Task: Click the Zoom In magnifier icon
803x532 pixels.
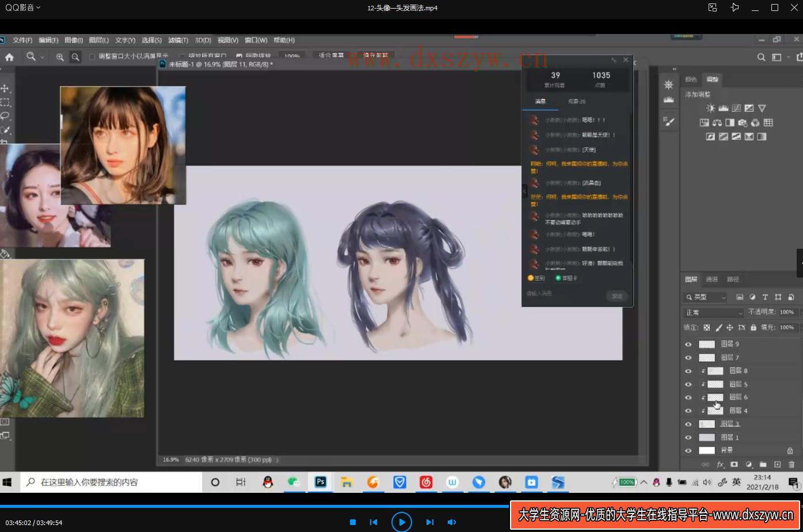Action: pyautogui.click(x=60, y=57)
